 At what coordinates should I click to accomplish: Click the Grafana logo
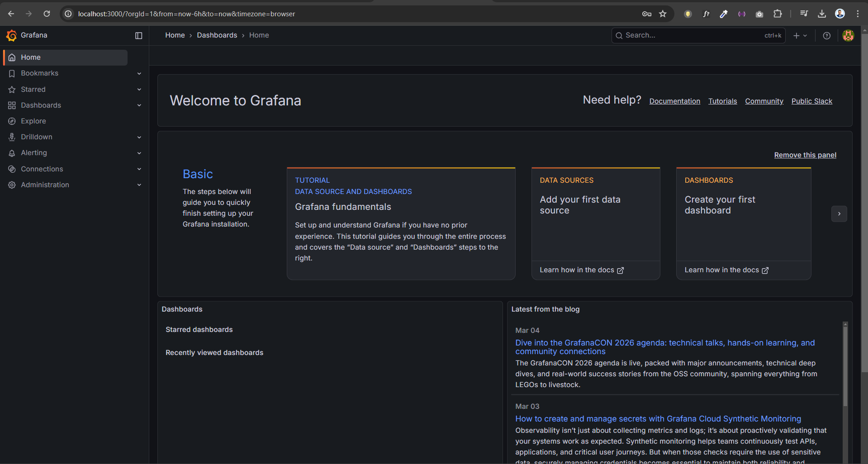tap(12, 35)
